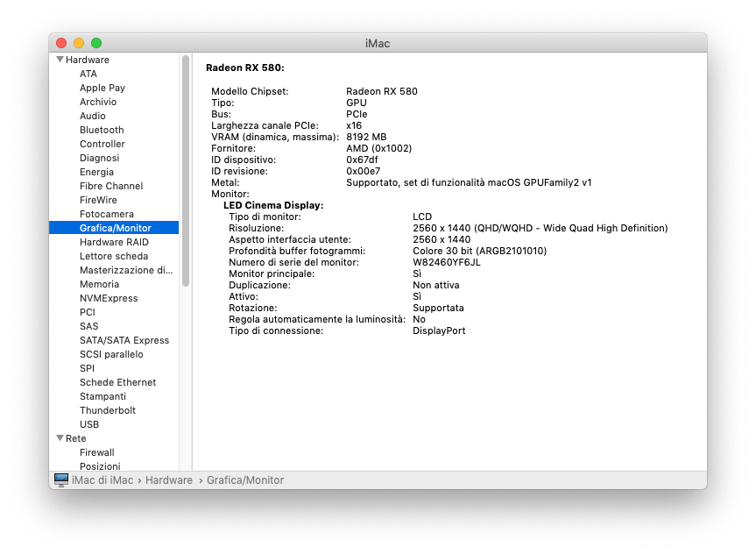The height and width of the screenshot is (554, 756).
Task: Open the SCSI parallelo entry
Action: [111, 354]
